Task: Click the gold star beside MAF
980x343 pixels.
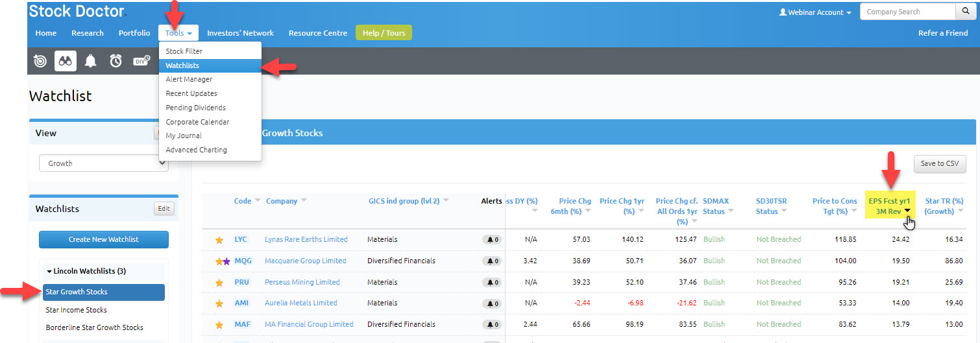Action: click(219, 325)
